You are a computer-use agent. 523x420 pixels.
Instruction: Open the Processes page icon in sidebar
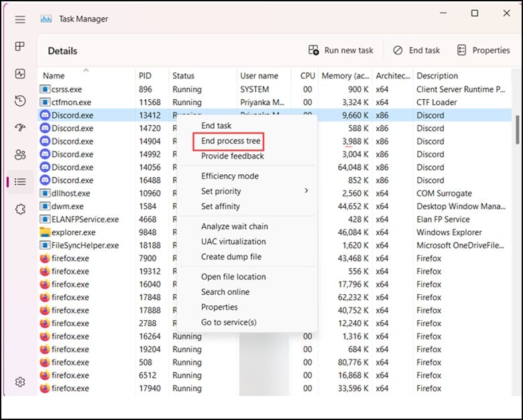(x=20, y=46)
